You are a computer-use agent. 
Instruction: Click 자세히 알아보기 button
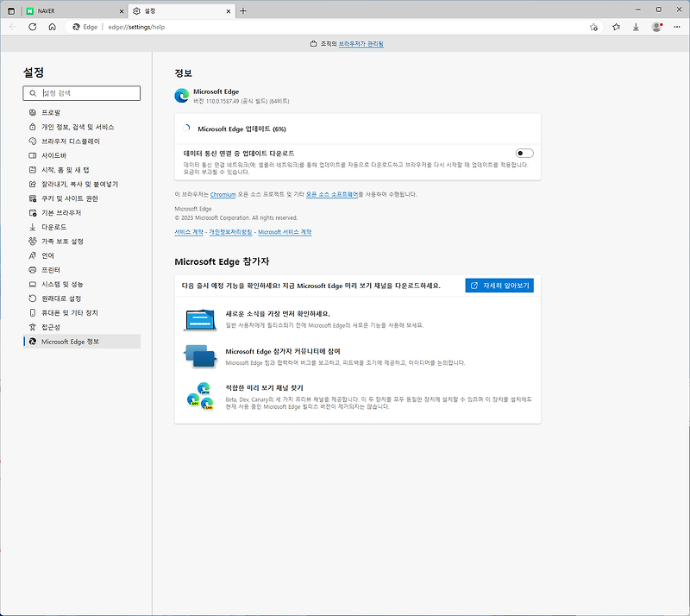(x=499, y=286)
